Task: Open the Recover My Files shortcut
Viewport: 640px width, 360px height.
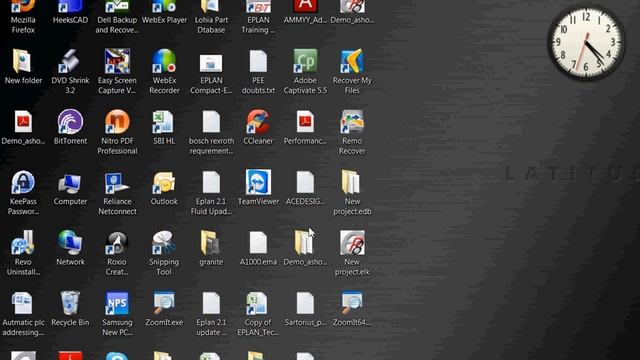Action: click(x=352, y=71)
